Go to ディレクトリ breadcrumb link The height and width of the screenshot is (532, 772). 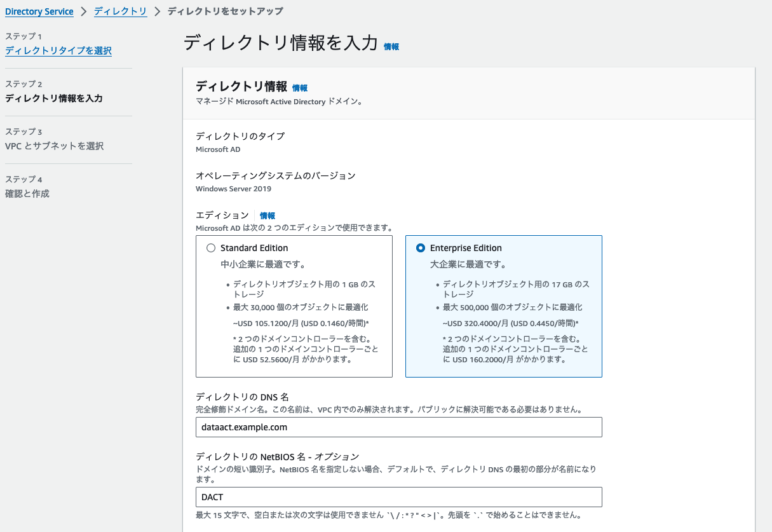click(x=120, y=11)
